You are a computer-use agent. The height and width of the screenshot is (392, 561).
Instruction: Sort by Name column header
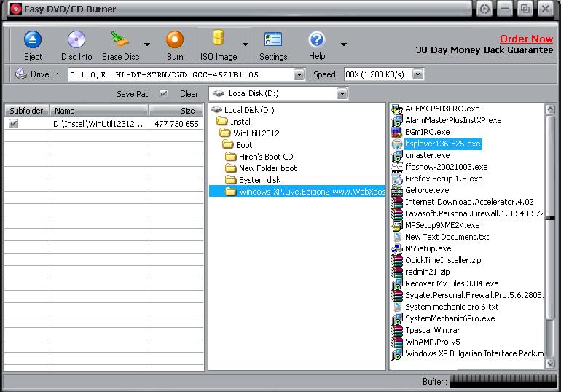click(99, 111)
